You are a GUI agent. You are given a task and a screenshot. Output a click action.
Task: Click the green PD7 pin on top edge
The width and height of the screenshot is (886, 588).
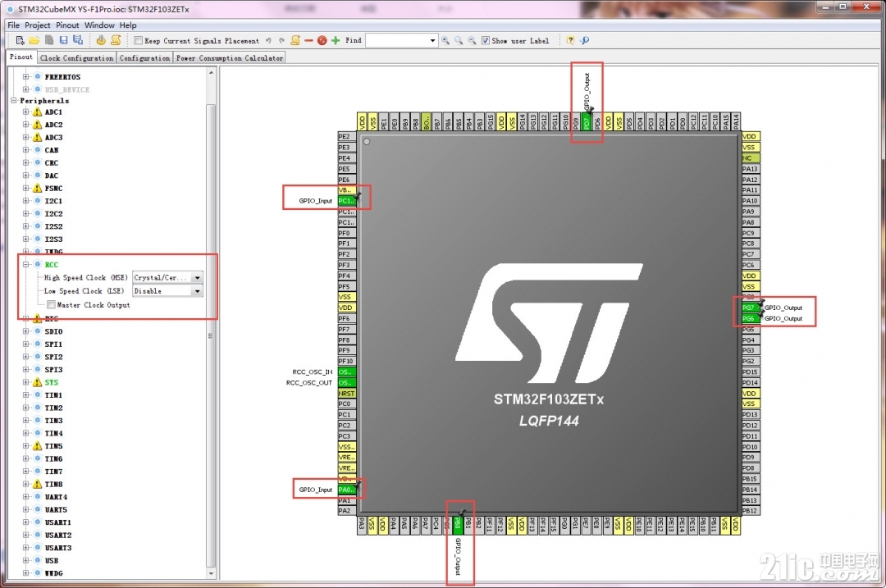587,121
